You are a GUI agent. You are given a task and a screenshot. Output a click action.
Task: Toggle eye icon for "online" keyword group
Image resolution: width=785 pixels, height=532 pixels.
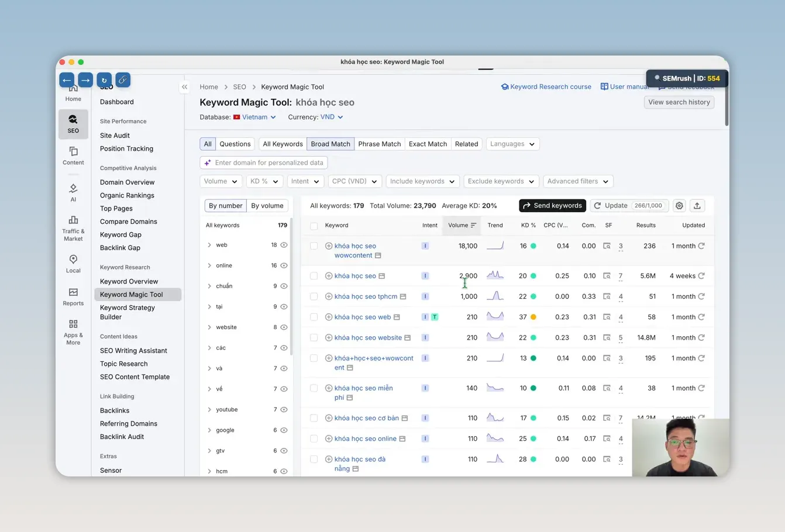(284, 265)
